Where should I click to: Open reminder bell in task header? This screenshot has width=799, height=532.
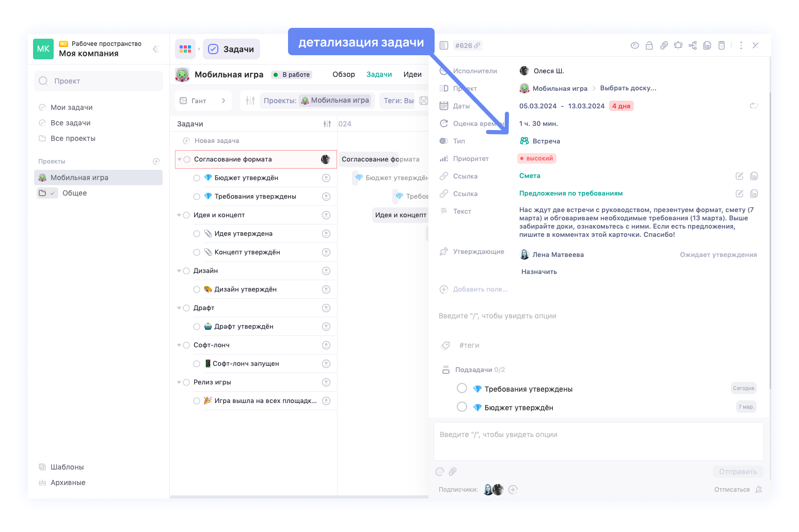pyautogui.click(x=678, y=45)
